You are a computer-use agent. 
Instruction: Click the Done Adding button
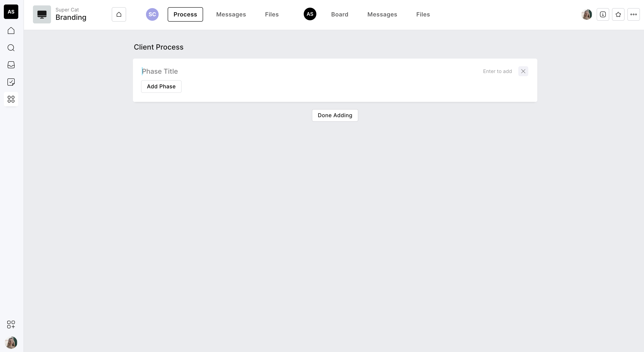(335, 115)
